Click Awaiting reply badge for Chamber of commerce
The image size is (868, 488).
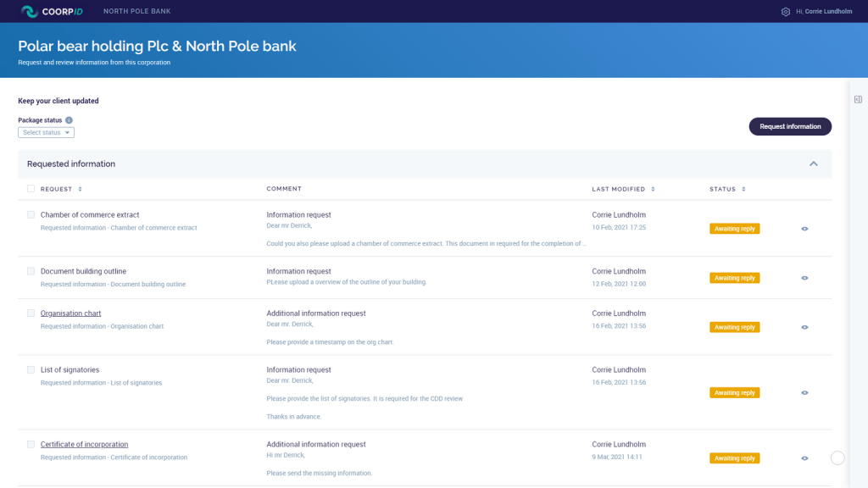pyautogui.click(x=735, y=229)
